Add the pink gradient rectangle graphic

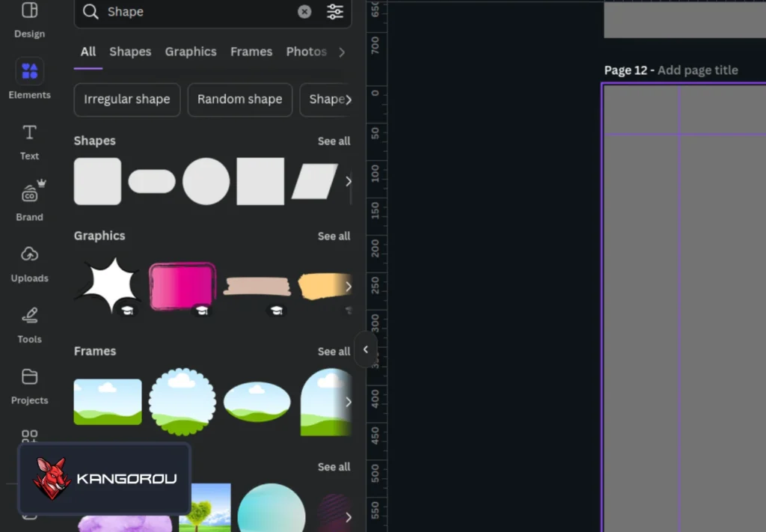(183, 286)
